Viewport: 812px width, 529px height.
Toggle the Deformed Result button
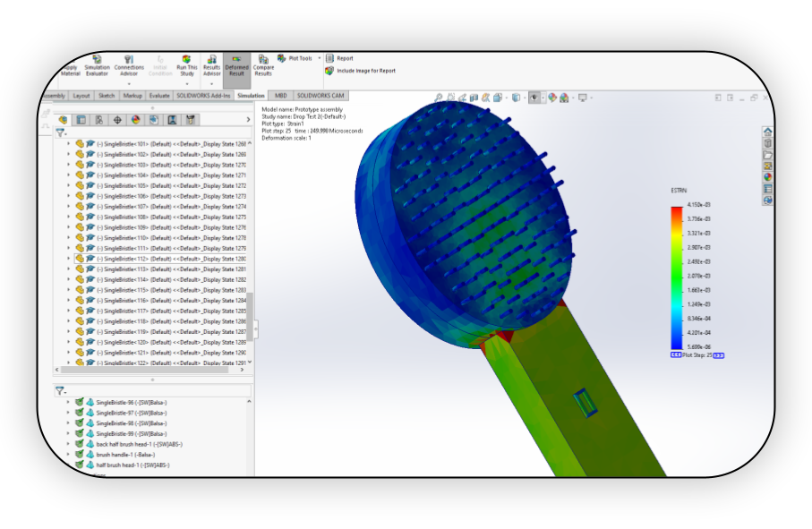click(x=236, y=66)
